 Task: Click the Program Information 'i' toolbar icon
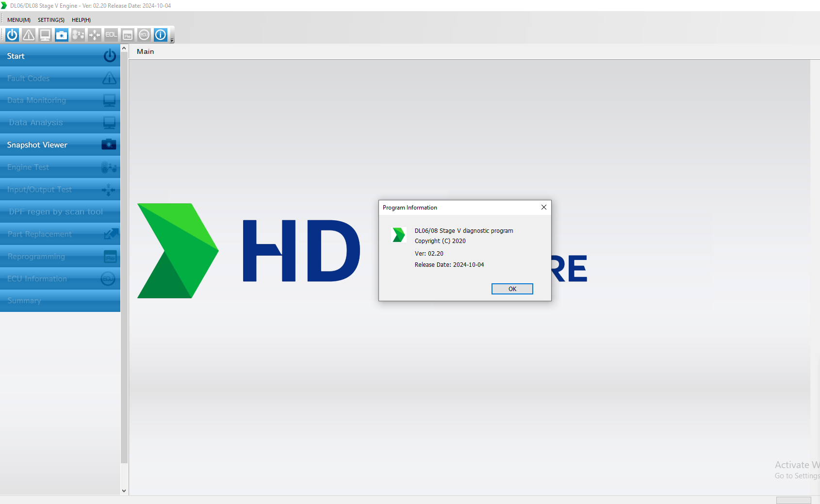pyautogui.click(x=161, y=35)
